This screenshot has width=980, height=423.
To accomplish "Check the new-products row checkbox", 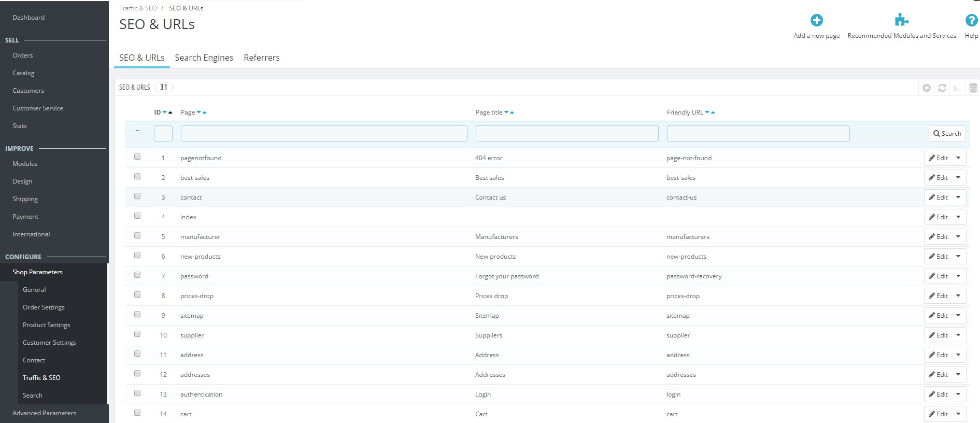I will tap(137, 255).
